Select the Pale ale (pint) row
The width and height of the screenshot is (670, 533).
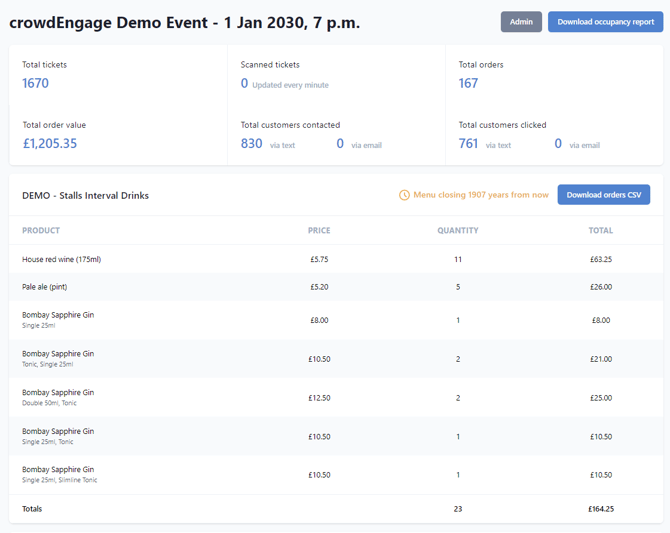[45, 287]
